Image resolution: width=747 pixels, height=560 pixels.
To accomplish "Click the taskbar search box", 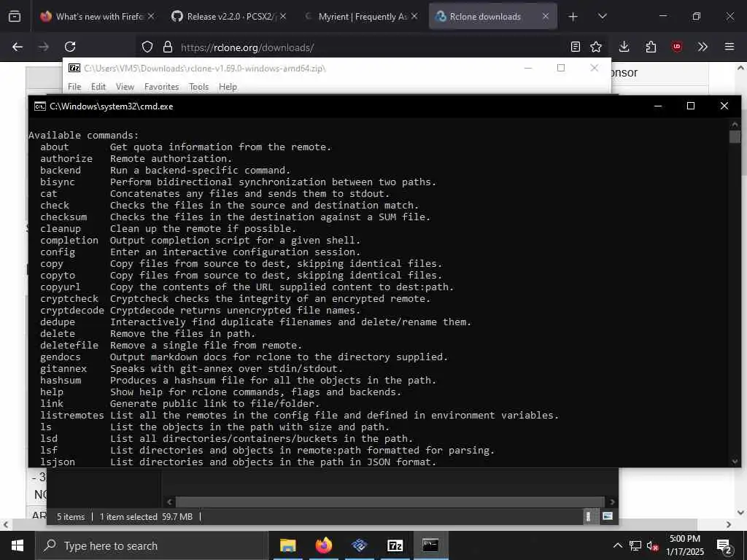I will pyautogui.click(x=152, y=545).
